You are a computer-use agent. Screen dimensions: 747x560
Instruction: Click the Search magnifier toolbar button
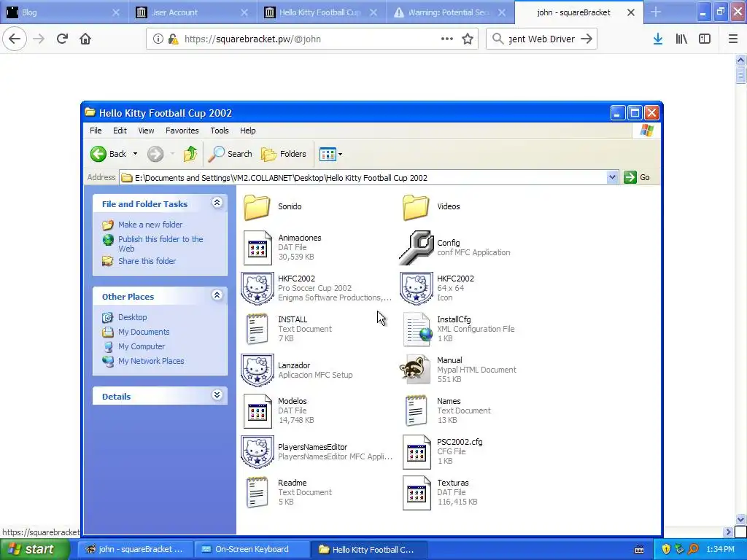tap(230, 154)
